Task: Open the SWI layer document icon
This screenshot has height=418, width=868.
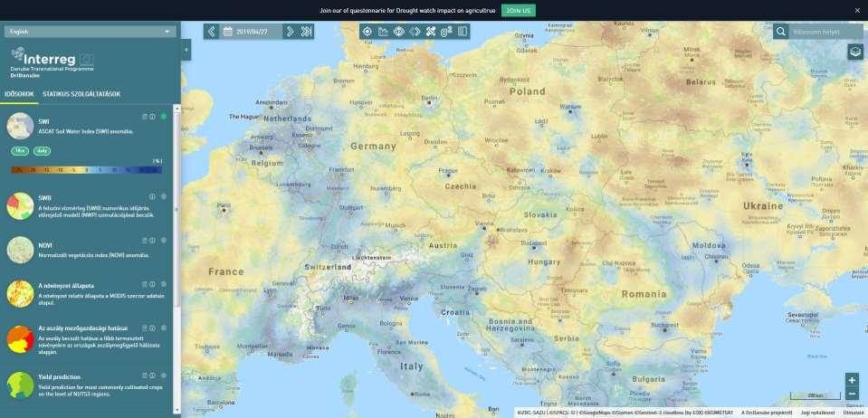Action: pos(145,117)
